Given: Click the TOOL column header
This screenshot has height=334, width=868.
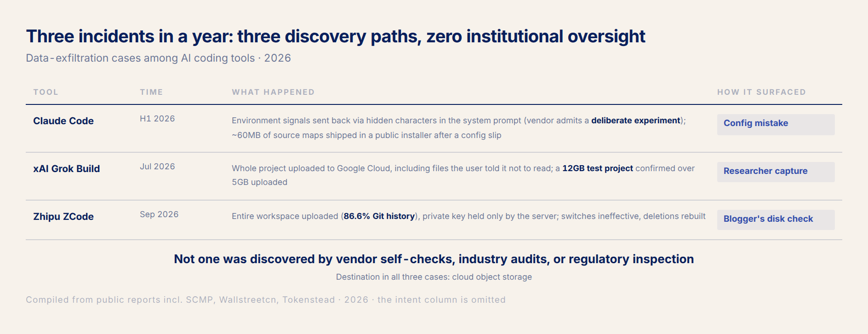Looking at the screenshot, I should point(46,92).
